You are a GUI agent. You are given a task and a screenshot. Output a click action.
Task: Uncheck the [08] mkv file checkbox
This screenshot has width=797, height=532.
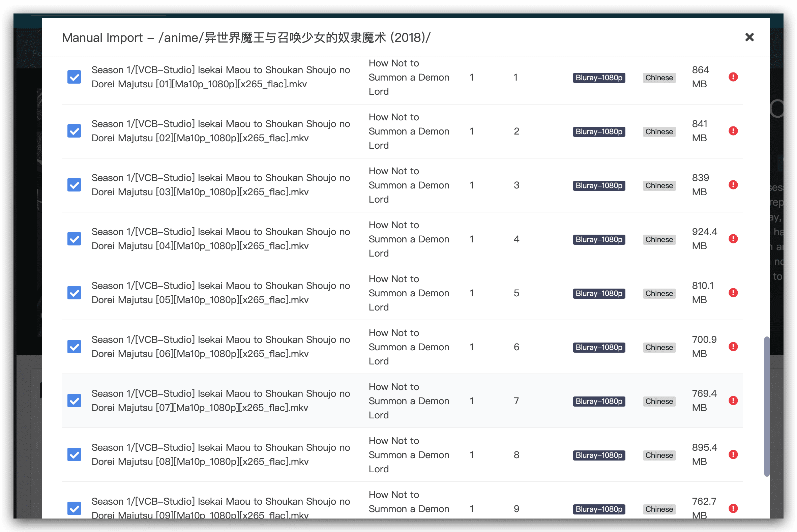[74, 455]
